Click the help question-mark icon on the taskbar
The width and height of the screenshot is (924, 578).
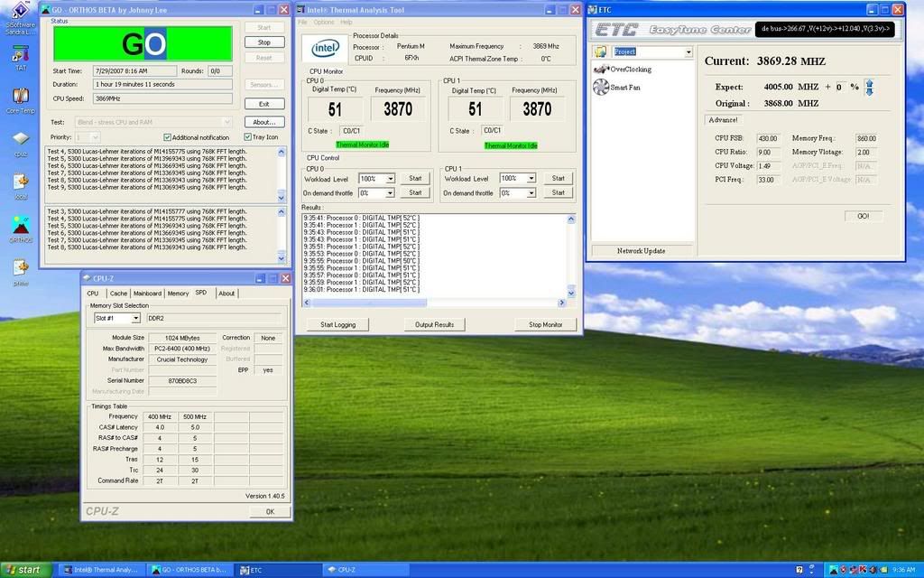point(799,570)
